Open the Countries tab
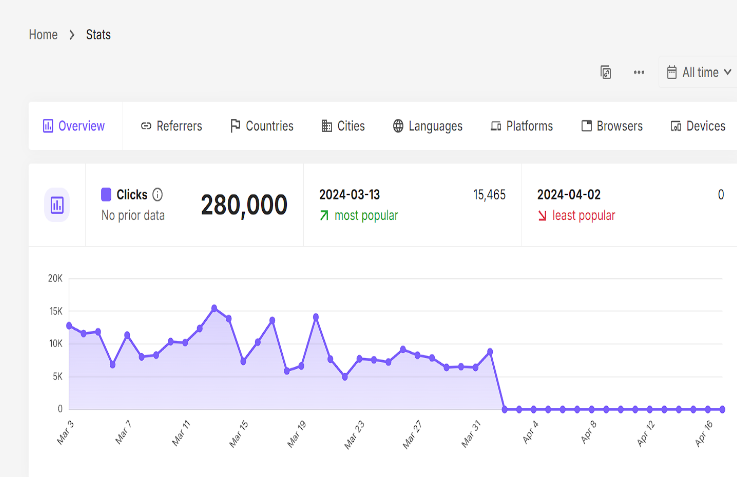The image size is (737, 477). point(261,126)
